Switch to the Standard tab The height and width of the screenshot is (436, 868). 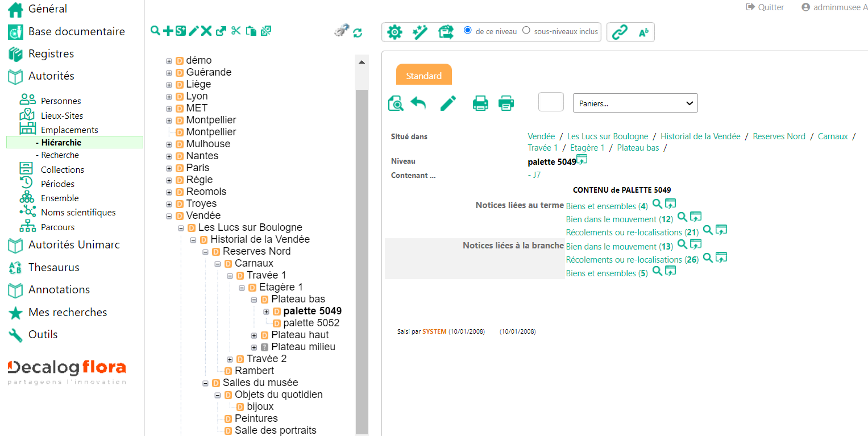(423, 76)
